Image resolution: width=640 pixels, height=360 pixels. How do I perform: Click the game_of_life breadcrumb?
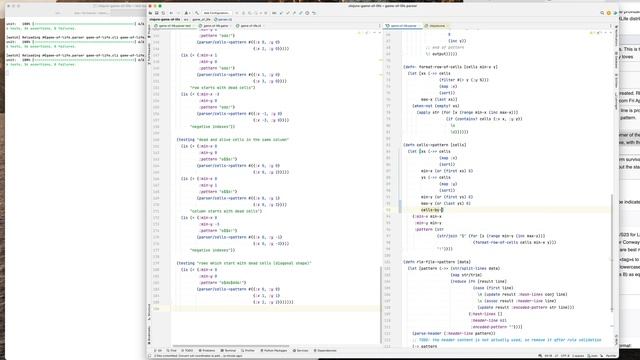coord(201,19)
